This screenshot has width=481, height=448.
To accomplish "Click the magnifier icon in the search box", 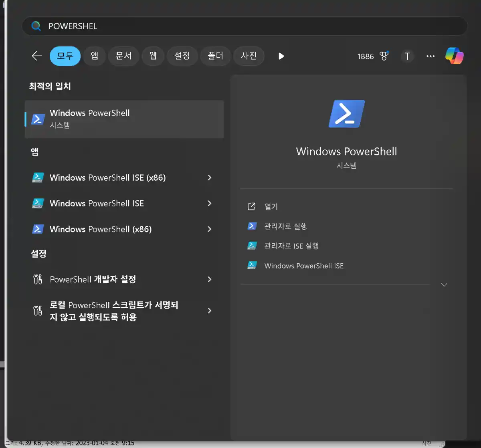I will [36, 26].
